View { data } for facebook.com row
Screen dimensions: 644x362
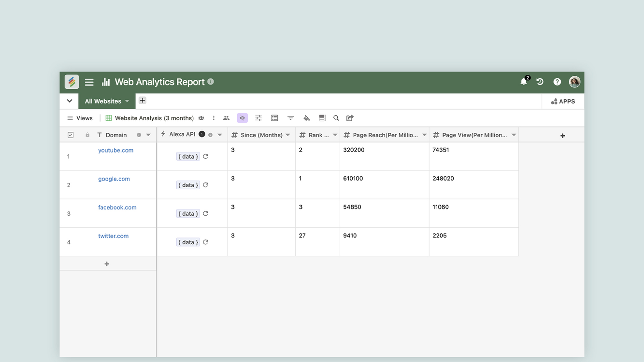coord(188,213)
